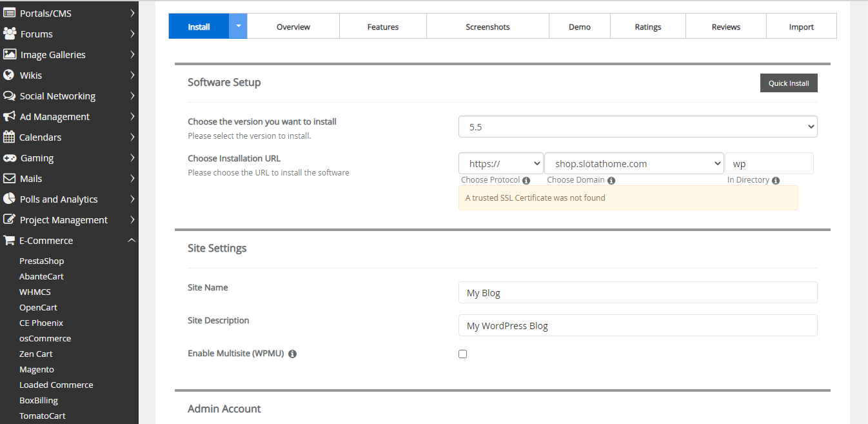
Task: Switch to the Screenshots tab
Action: click(488, 27)
